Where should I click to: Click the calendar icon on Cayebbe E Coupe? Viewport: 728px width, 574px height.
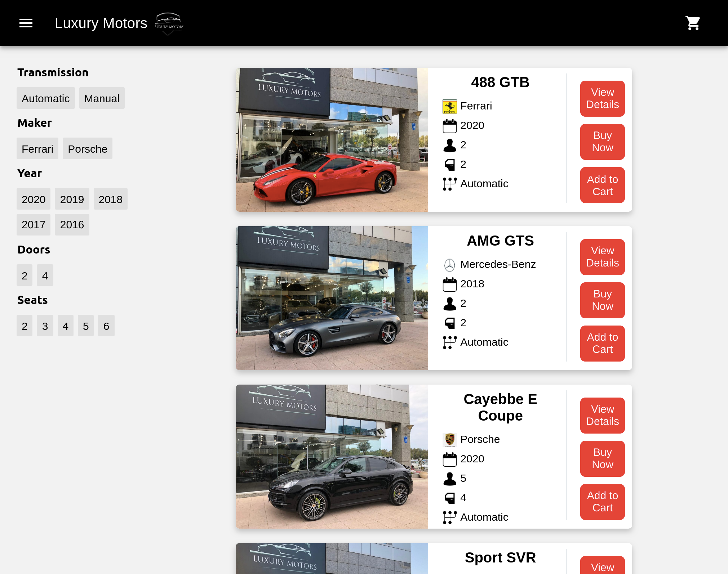[x=449, y=459]
